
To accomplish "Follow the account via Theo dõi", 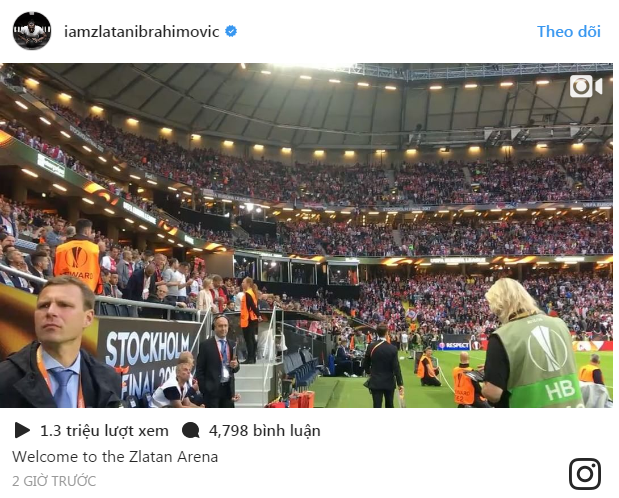I will coord(568,32).
